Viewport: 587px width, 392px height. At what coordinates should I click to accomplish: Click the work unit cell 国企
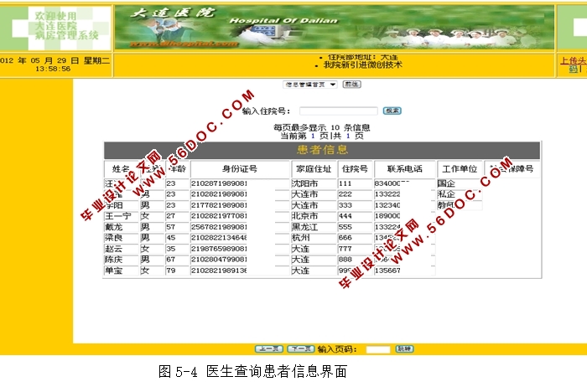click(446, 183)
